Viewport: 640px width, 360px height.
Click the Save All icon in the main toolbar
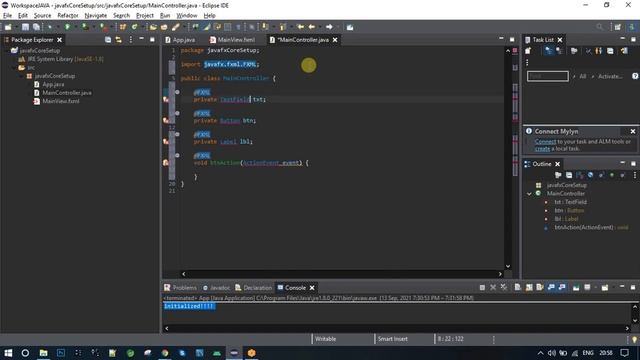(x=36, y=27)
